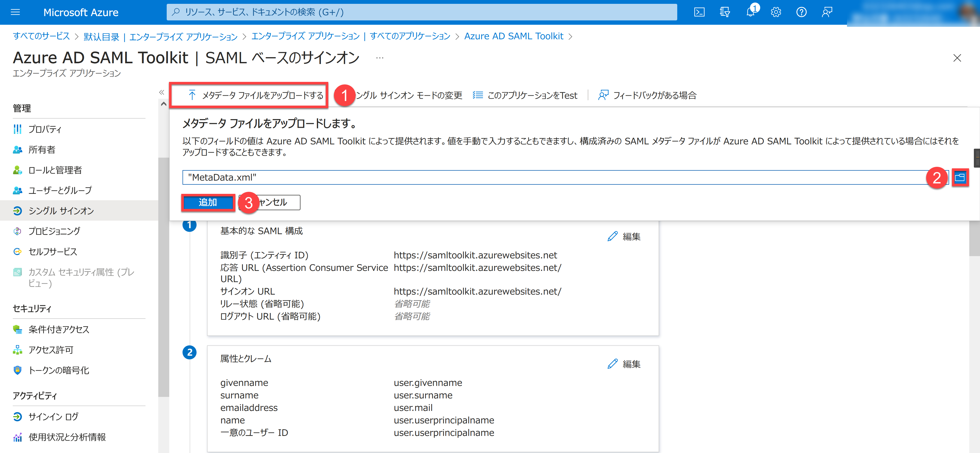Browse for metadata file using folder icon

coord(960,177)
